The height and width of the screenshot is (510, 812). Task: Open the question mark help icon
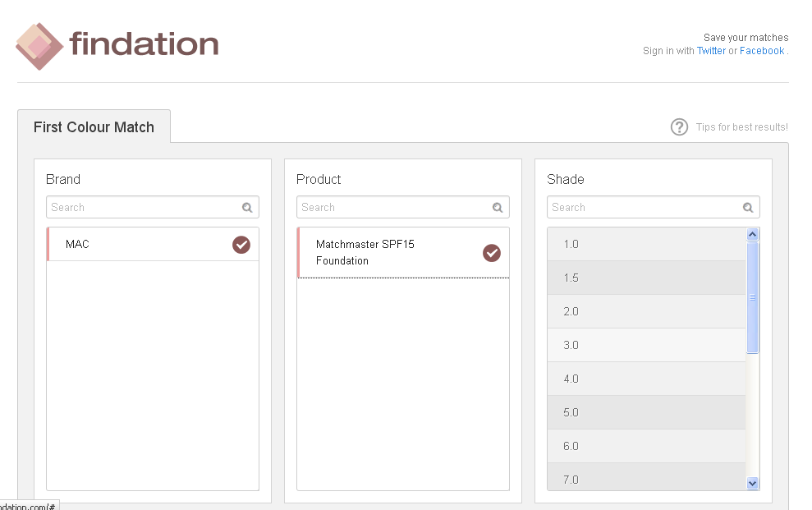click(x=680, y=126)
